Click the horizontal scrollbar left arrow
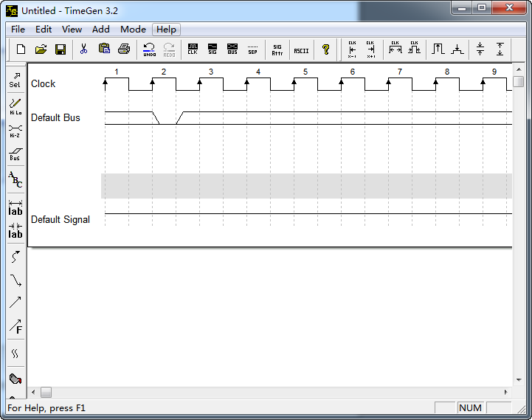The width and height of the screenshot is (532, 420). [33, 392]
